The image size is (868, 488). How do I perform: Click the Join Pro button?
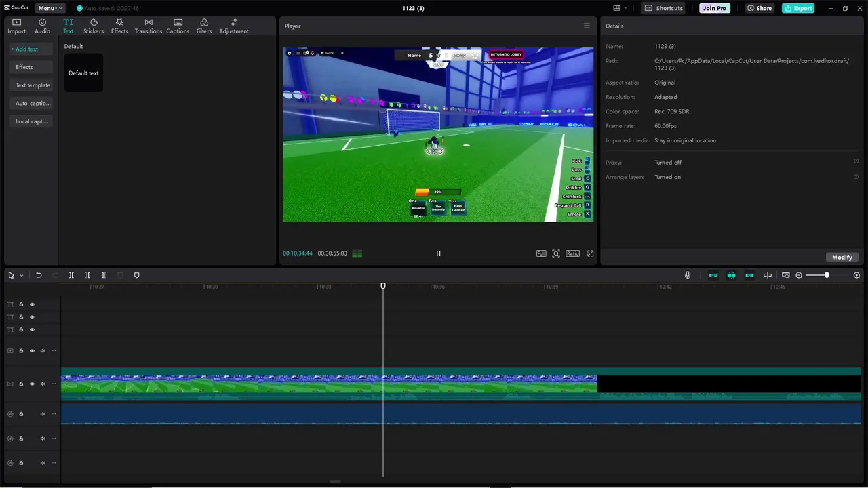click(x=715, y=8)
